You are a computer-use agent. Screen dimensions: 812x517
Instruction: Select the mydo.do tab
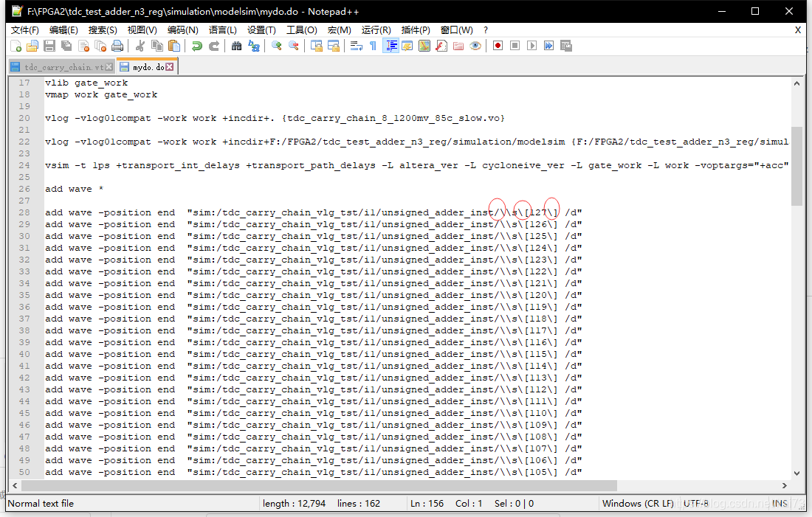coord(148,67)
